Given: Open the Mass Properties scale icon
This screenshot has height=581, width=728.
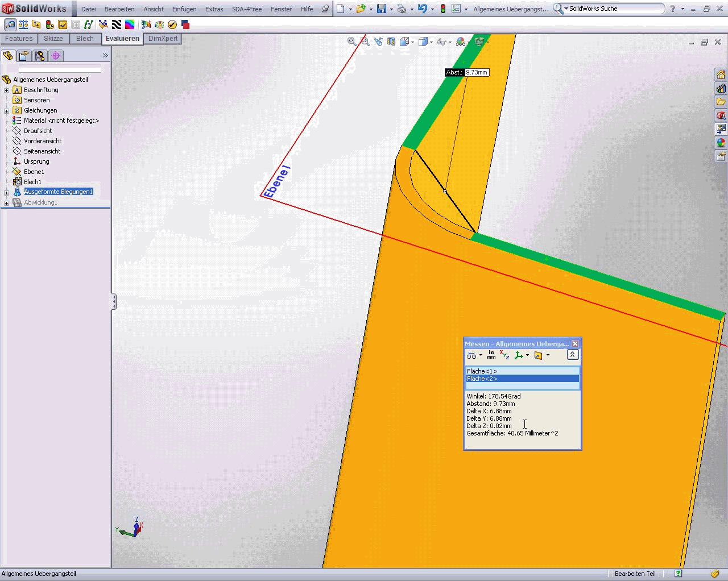Looking at the screenshot, I should pyautogui.click(x=23, y=24).
